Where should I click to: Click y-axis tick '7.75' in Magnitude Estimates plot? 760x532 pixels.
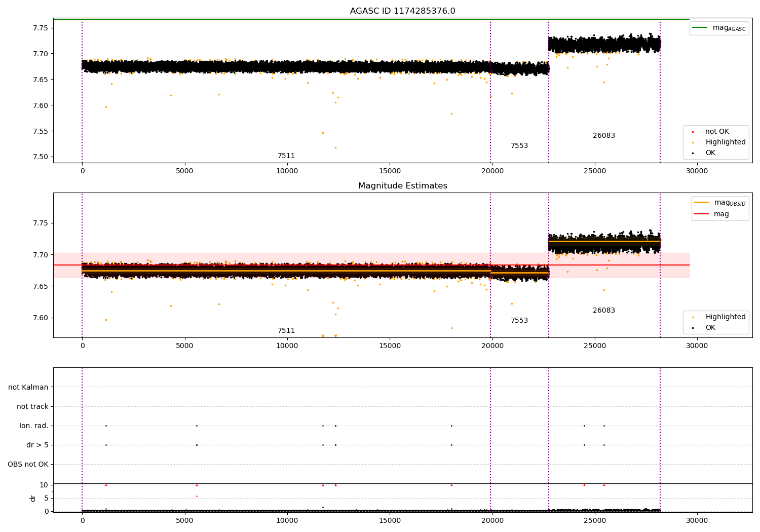click(40, 223)
